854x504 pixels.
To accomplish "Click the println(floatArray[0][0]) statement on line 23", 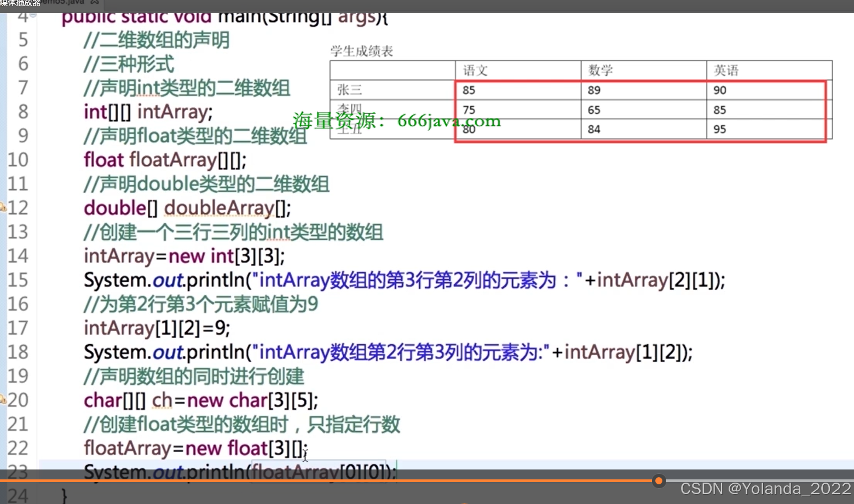I will tap(240, 472).
